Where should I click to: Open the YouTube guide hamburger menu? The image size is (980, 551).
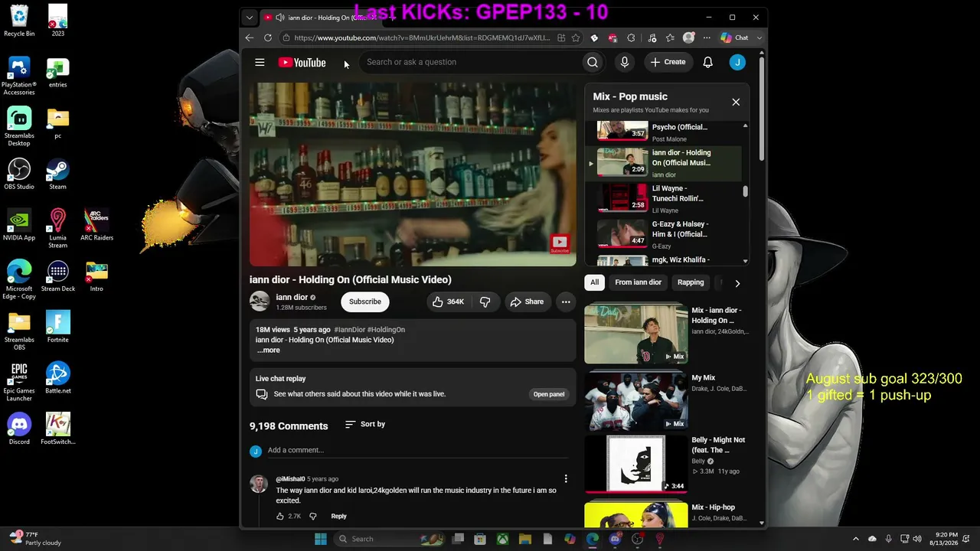coord(260,63)
